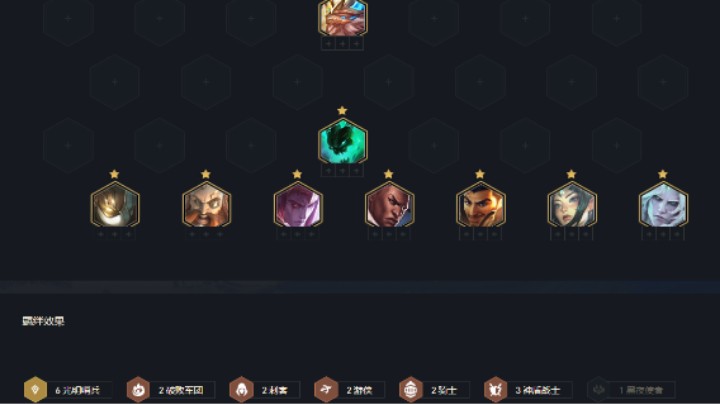Click the 2 游侠 ranger trait icon
The image size is (720, 404).
click(326, 390)
